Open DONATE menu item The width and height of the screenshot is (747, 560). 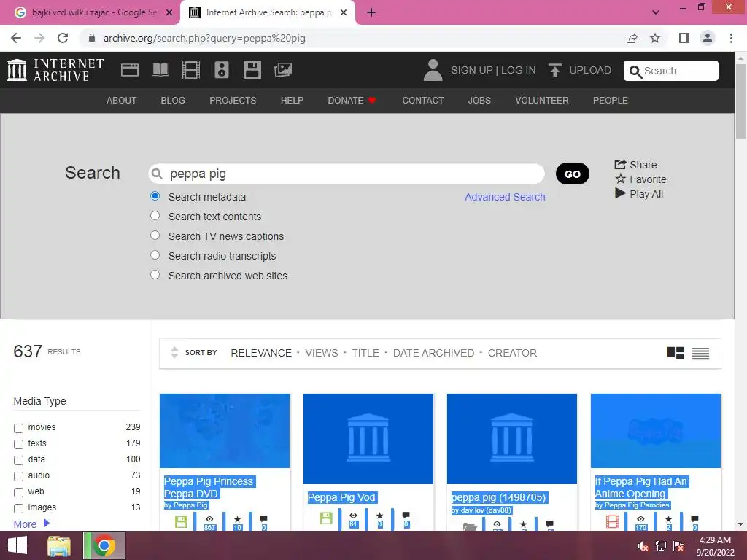coord(352,101)
